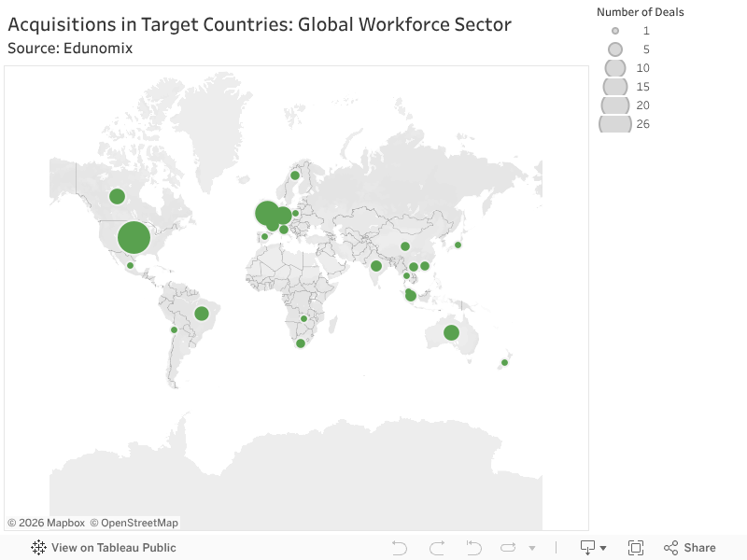The width and height of the screenshot is (747, 560).
Task: Open View on Tableau Public
Action: pyautogui.click(x=113, y=548)
